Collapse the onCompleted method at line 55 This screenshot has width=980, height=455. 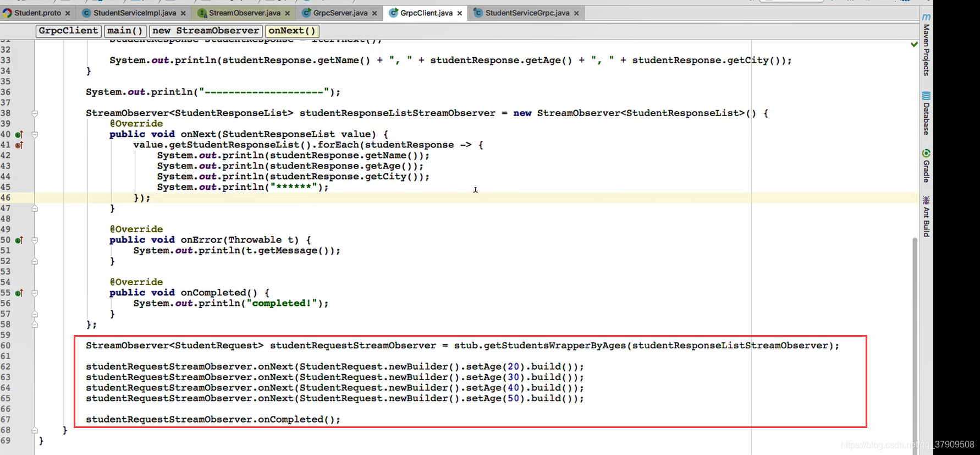click(35, 293)
